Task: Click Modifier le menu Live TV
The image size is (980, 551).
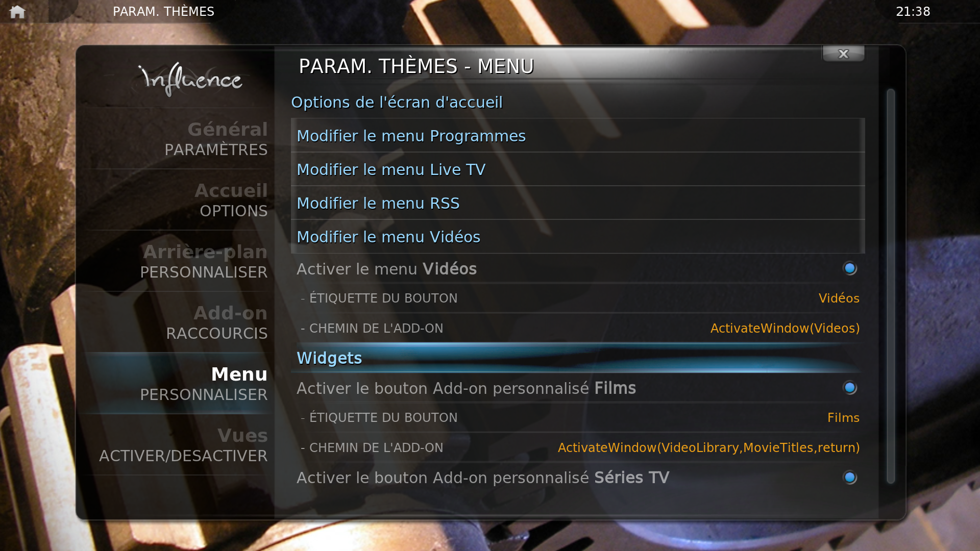Action: pos(578,169)
